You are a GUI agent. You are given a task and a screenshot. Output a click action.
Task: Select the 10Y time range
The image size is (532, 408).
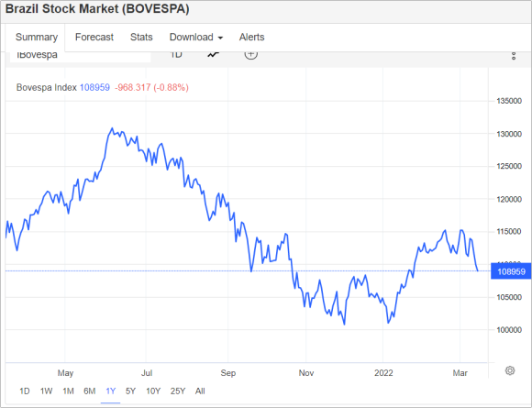[x=153, y=391]
